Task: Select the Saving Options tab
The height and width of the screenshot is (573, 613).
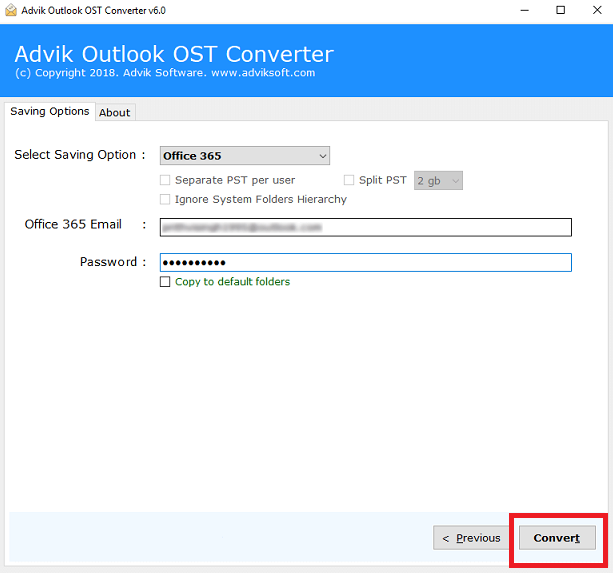Action: 50,111
